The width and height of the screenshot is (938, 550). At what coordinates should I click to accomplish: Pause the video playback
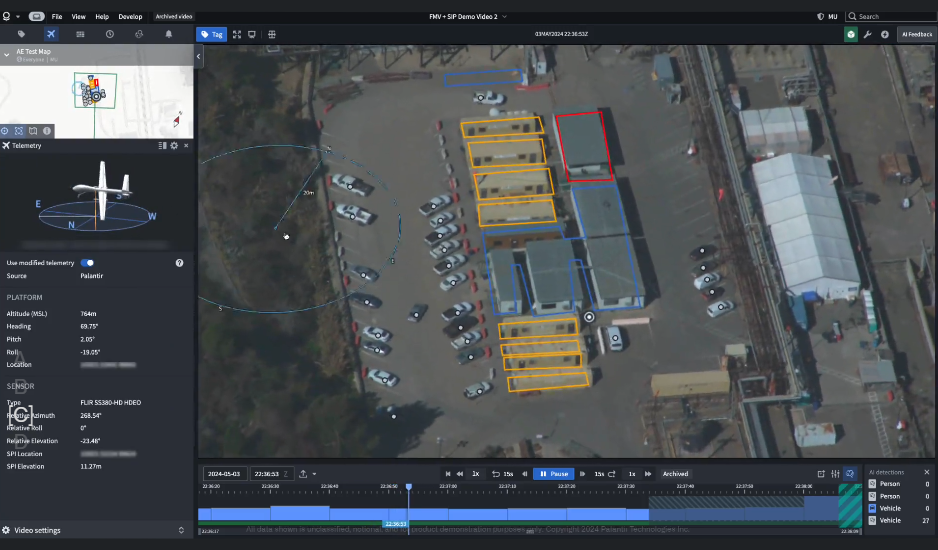[554, 474]
